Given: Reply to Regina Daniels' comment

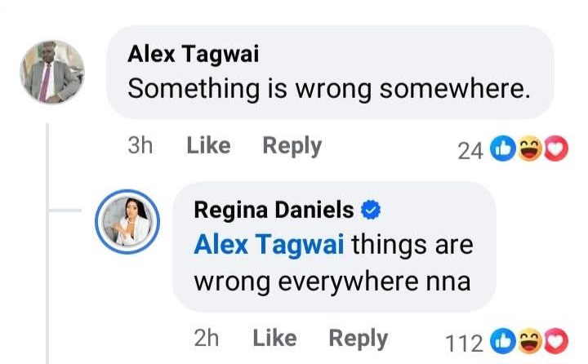Looking at the screenshot, I should tap(358, 338).
